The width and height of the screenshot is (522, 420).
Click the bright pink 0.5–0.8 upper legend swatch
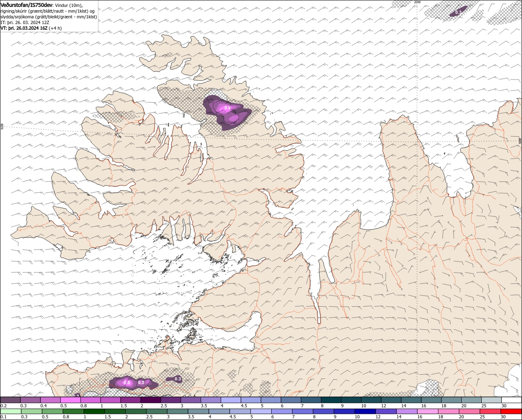(x=70, y=400)
